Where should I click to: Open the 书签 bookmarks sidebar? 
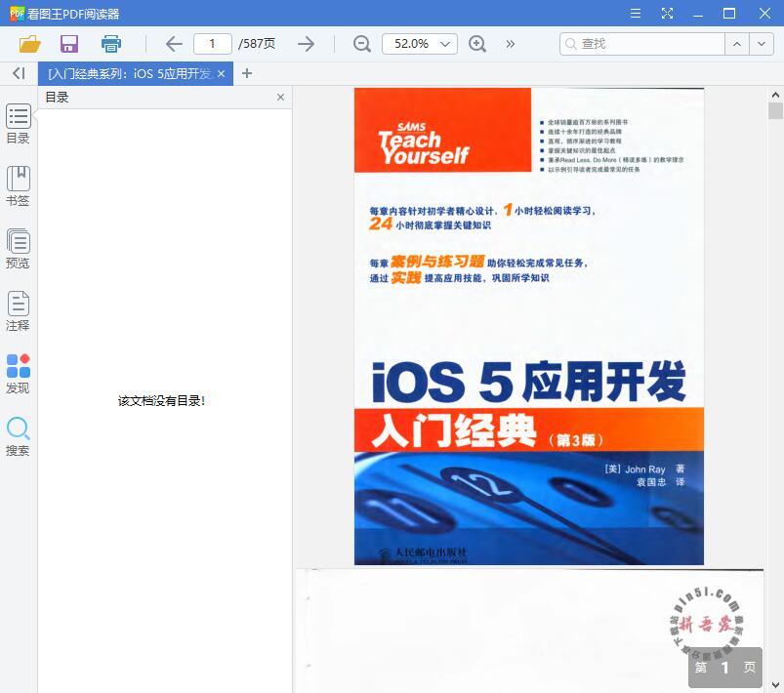[18, 186]
